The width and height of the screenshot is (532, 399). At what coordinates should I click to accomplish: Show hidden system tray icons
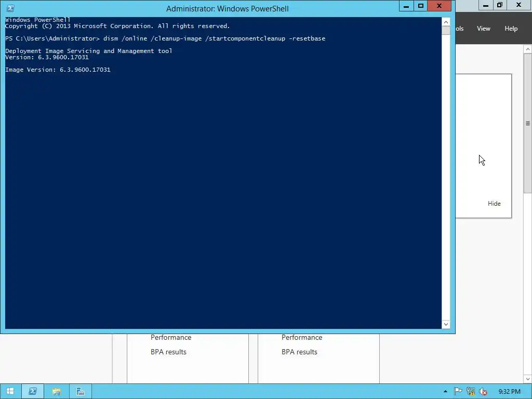coord(445,392)
